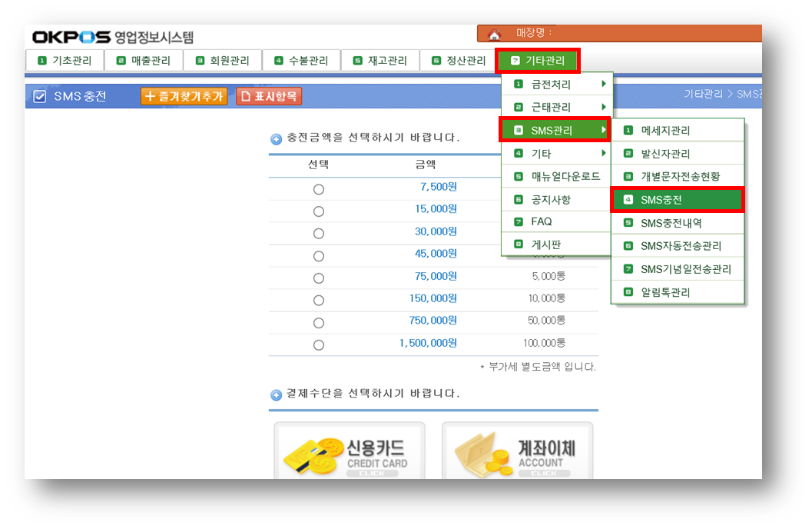
Task: Open the 매출관리 menu tab
Action: tap(142, 60)
